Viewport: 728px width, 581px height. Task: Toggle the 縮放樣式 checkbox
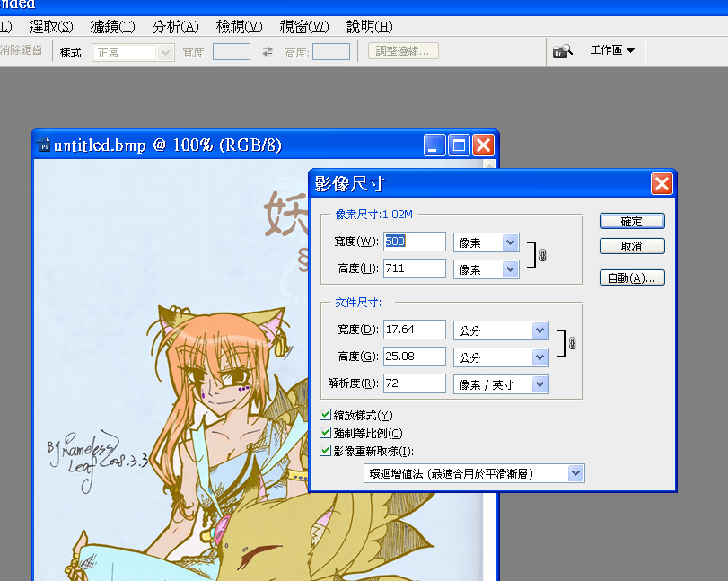pyautogui.click(x=326, y=415)
